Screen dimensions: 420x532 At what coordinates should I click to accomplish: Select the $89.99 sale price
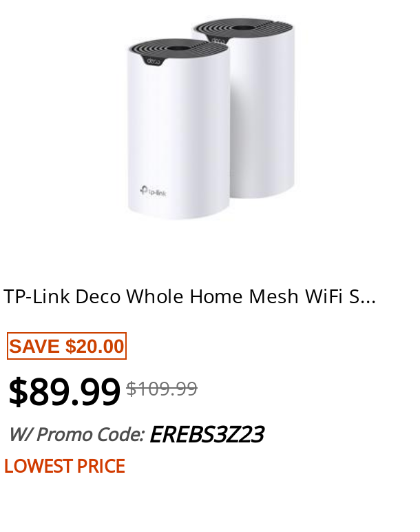click(x=65, y=392)
